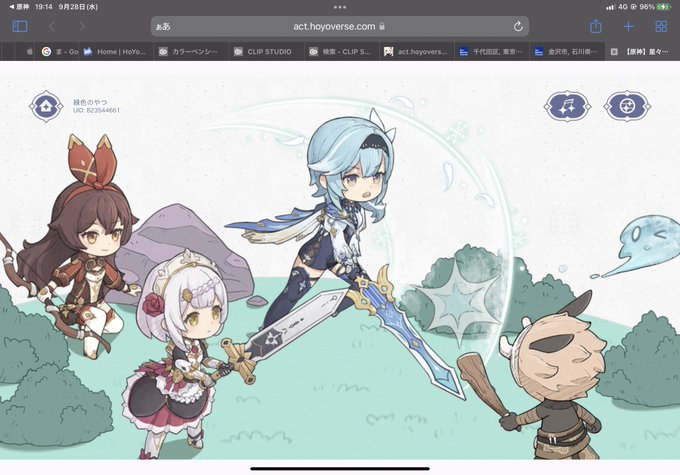Switch to the 【原神】星々 tab
Image resolution: width=680 pixels, height=475 pixels.
click(643, 51)
